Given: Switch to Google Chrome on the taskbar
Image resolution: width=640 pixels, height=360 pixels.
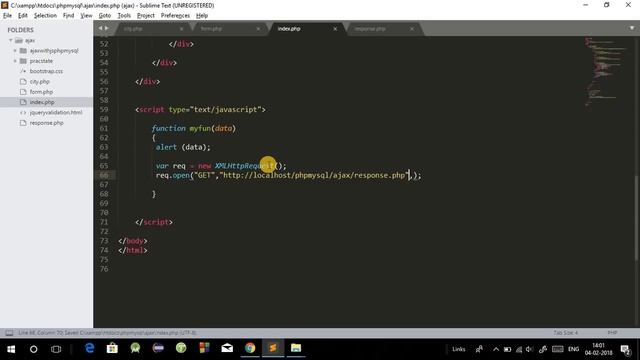Looking at the screenshot, I should click(x=250, y=348).
